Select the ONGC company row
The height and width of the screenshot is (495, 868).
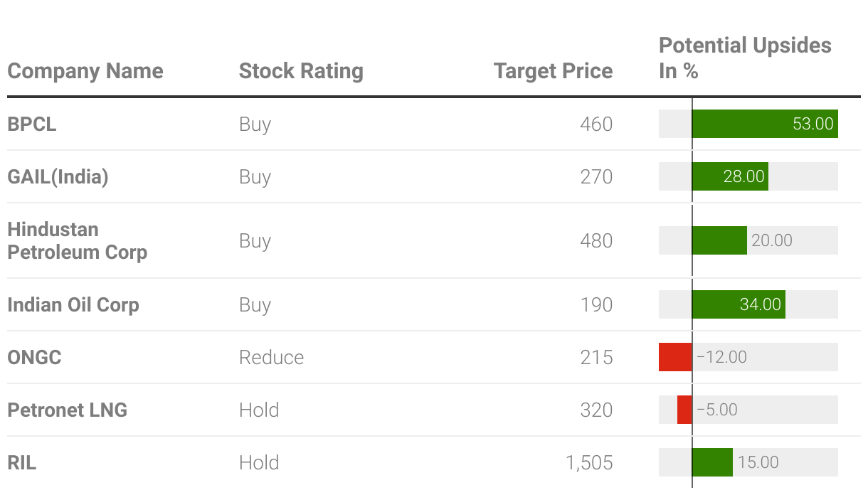pyautogui.click(x=34, y=357)
